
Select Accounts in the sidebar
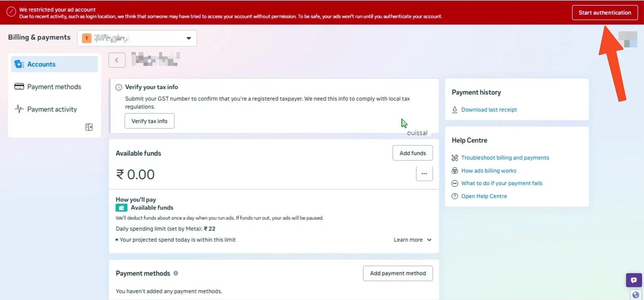coord(54,64)
